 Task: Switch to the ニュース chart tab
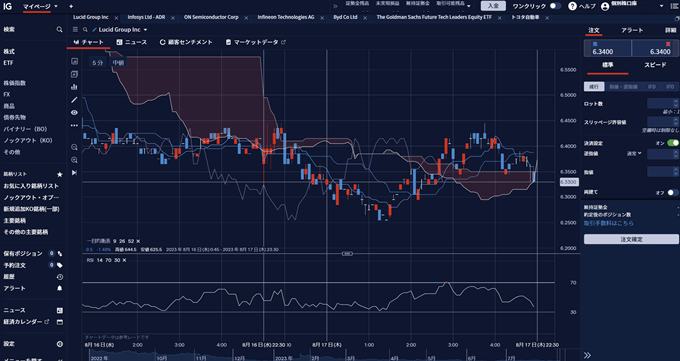pyautogui.click(x=132, y=42)
